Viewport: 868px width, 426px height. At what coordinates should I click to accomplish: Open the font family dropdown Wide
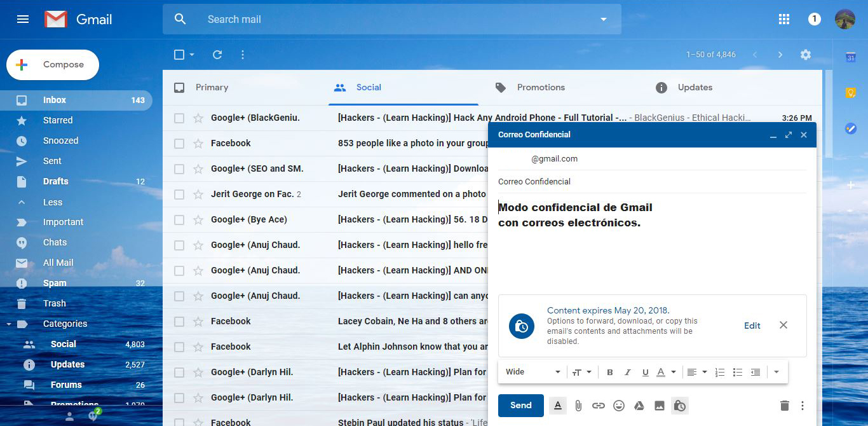point(533,372)
